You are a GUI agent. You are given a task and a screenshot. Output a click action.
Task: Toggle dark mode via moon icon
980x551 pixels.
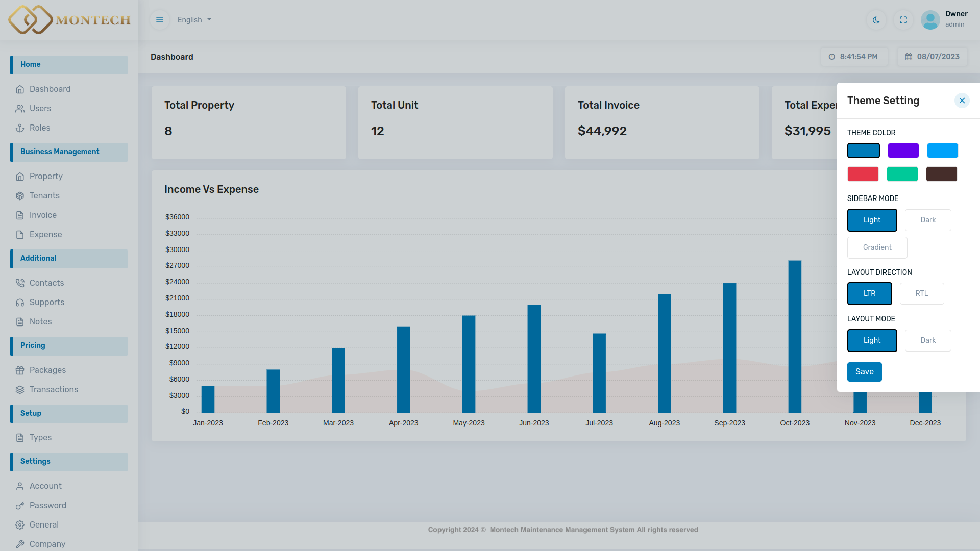[876, 20]
